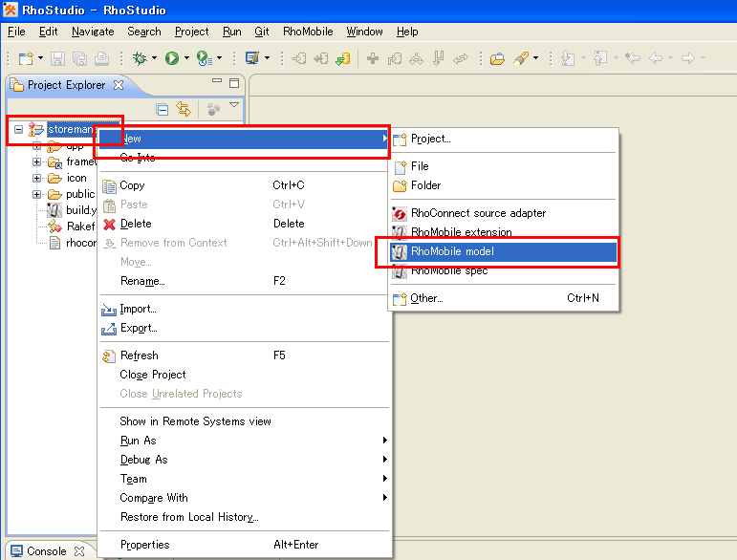Viewport: 737px width, 560px height.
Task: Click Import... in the context menu
Action: [x=245, y=309]
